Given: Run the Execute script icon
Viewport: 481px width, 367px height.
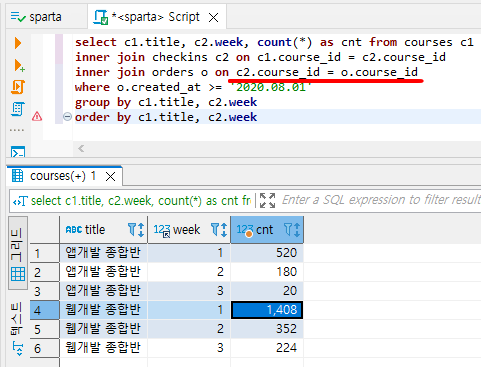Looking at the screenshot, I should (x=18, y=87).
